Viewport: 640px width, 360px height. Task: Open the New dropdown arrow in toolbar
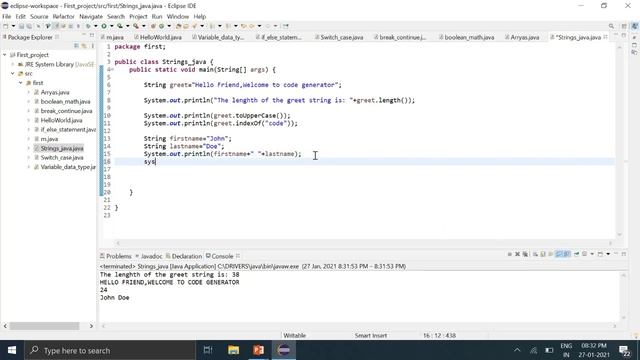click(x=13, y=26)
